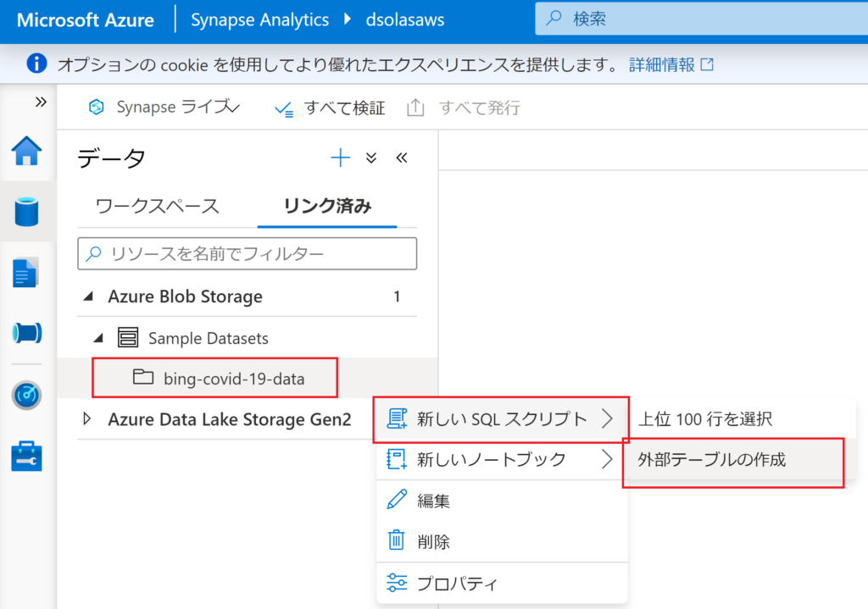Screen dimensions: 868x609
Task: Collapse the Sample Datasets node
Action: pyautogui.click(x=99, y=338)
